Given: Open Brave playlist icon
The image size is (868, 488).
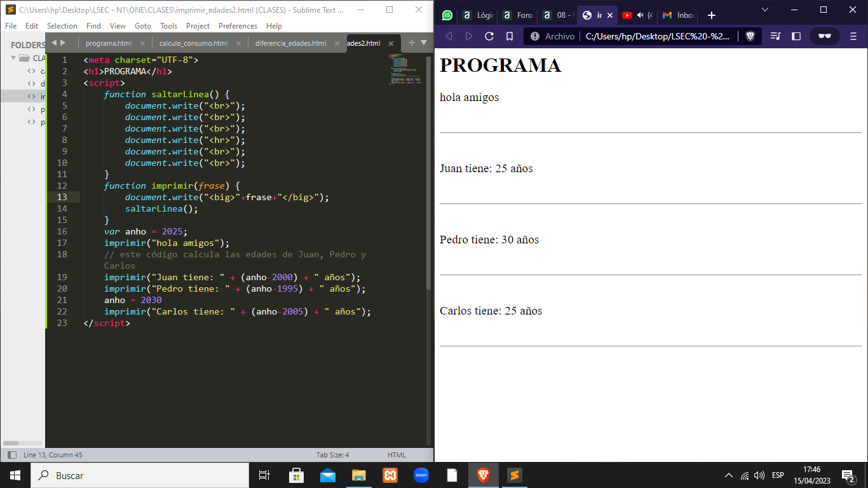Looking at the screenshot, I should pyautogui.click(x=776, y=36).
